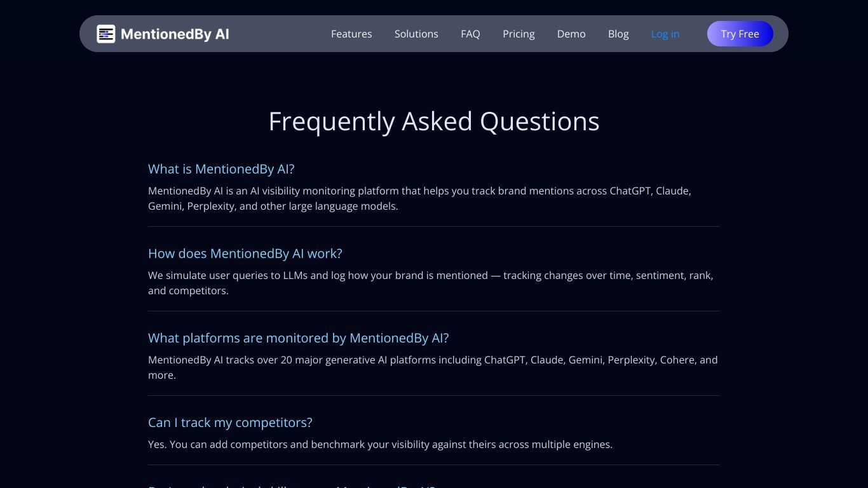868x488 pixels.
Task: Go to the Solutions page
Action: pos(416,34)
